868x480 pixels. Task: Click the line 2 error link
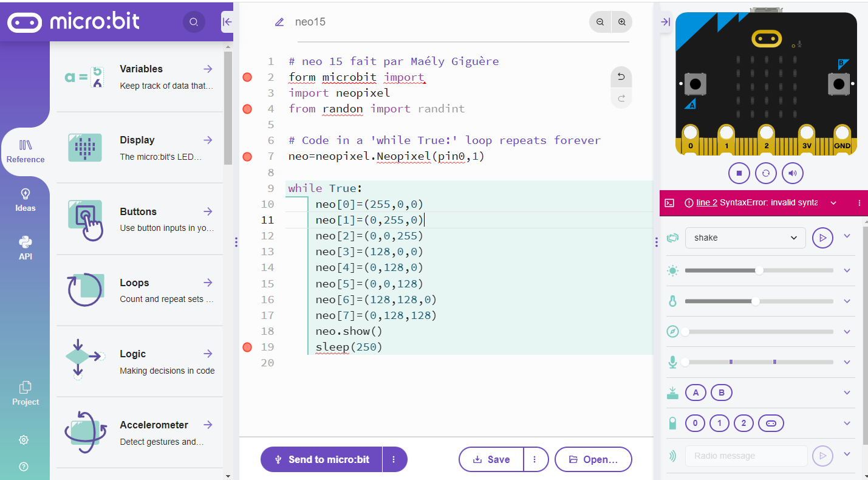pyautogui.click(x=706, y=203)
